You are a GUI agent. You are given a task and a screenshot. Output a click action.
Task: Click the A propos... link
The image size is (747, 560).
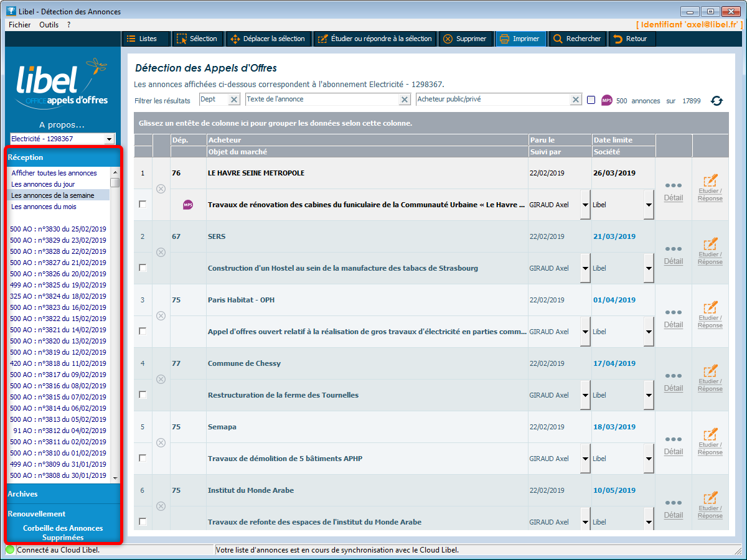62,124
